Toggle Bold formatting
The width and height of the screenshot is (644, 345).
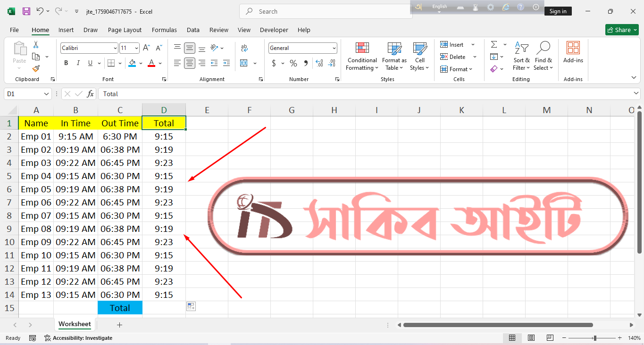coord(66,63)
